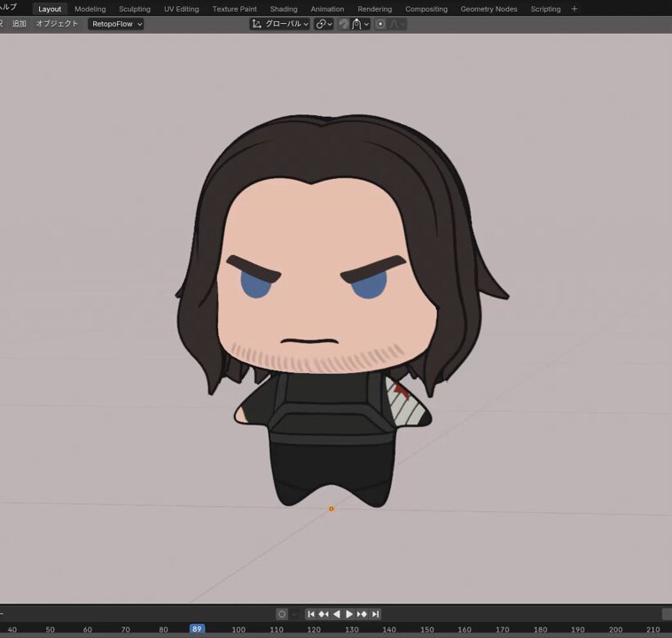Open the Geometry Nodes workspace tab
672x638 pixels.
click(x=488, y=9)
